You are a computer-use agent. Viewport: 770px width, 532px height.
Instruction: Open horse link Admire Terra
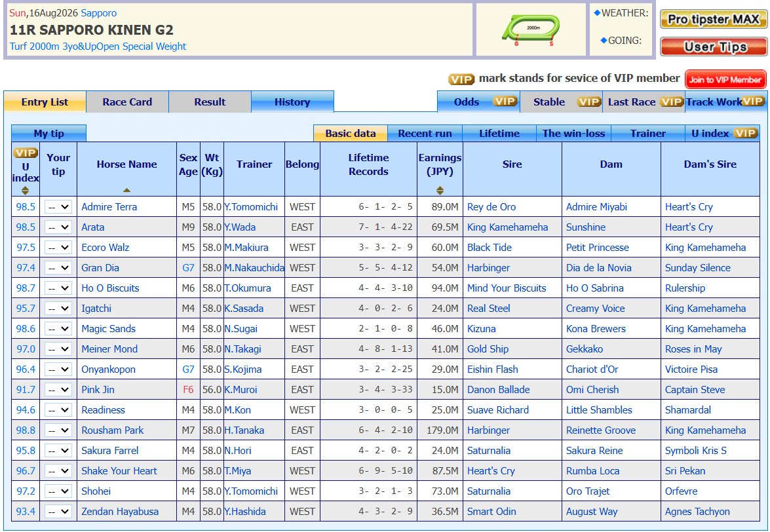tap(109, 206)
